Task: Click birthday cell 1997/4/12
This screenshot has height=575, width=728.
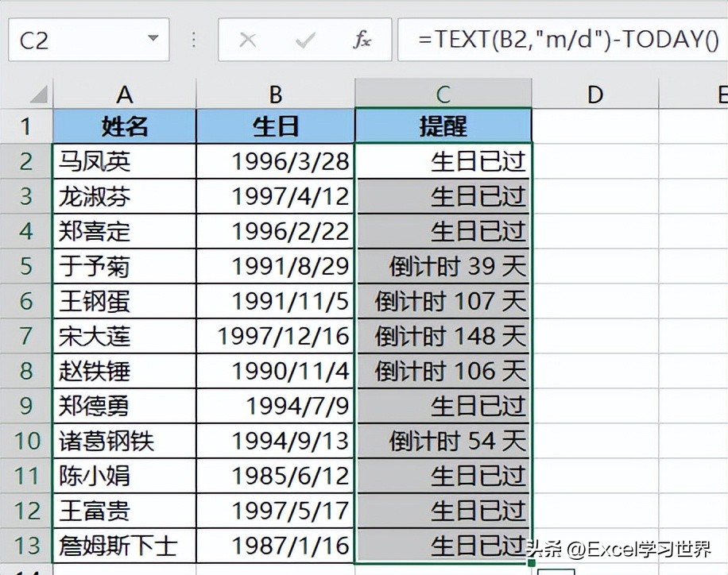Action: [275, 196]
